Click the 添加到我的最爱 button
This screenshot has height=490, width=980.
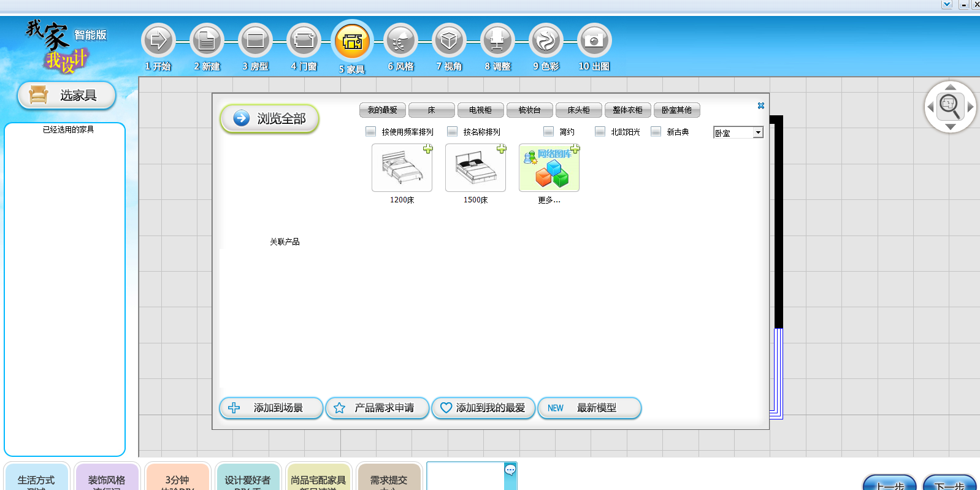(483, 408)
